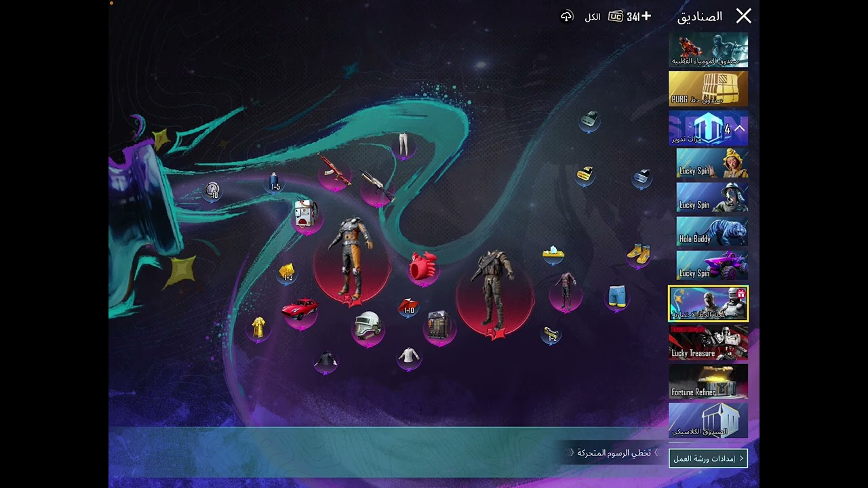Select the blue-silver chip prize
The height and width of the screenshot is (488, 868).
pyautogui.click(x=642, y=178)
